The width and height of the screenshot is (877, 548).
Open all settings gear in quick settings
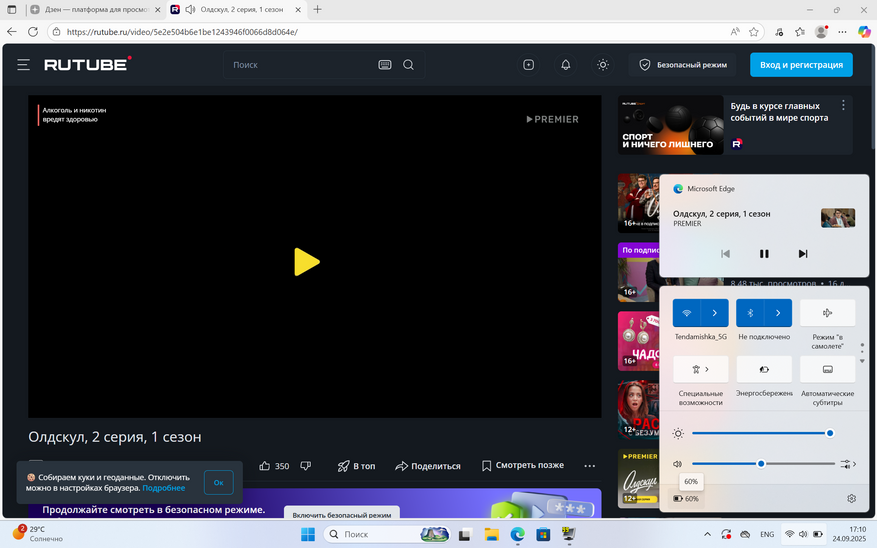(x=851, y=498)
